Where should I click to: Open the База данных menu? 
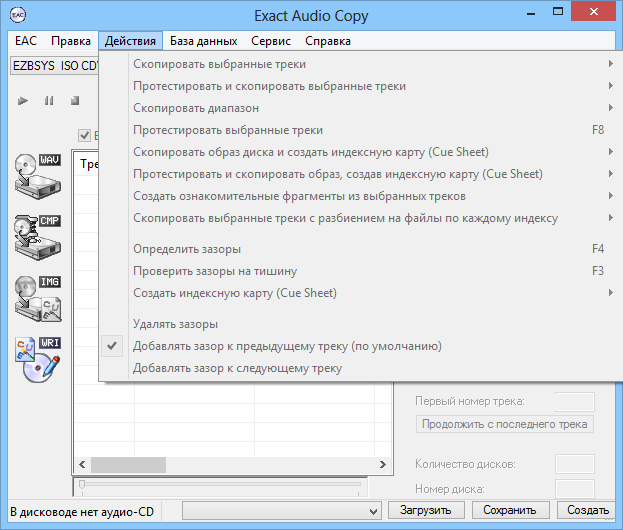click(x=203, y=41)
